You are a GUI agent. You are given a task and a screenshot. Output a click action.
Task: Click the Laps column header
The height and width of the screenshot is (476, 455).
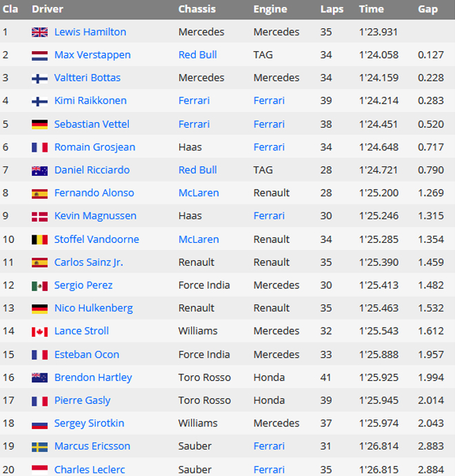coord(332,10)
